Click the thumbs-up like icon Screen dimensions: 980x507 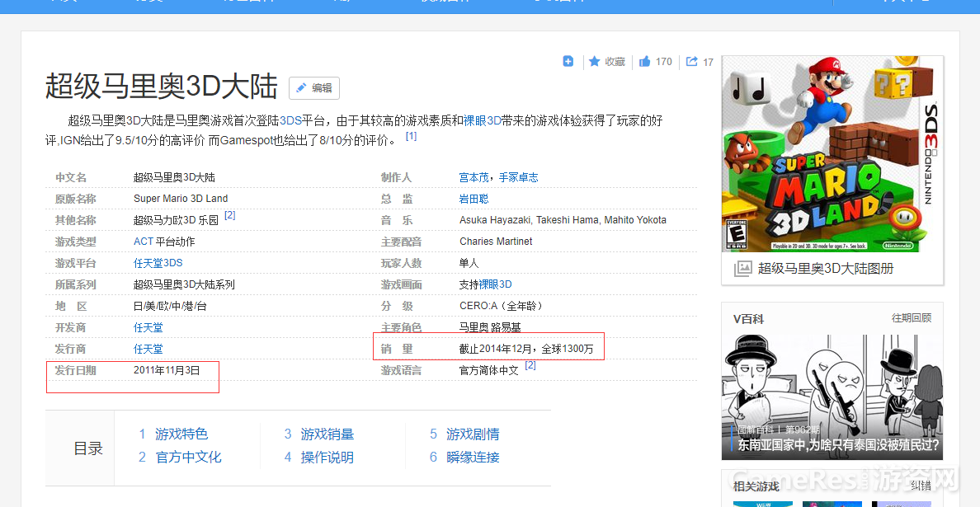point(644,61)
